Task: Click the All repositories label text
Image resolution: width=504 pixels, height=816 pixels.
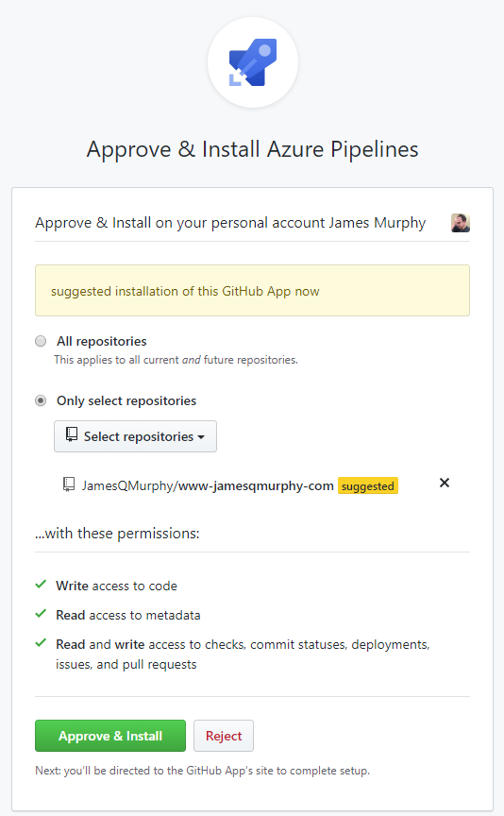Action: point(101,341)
